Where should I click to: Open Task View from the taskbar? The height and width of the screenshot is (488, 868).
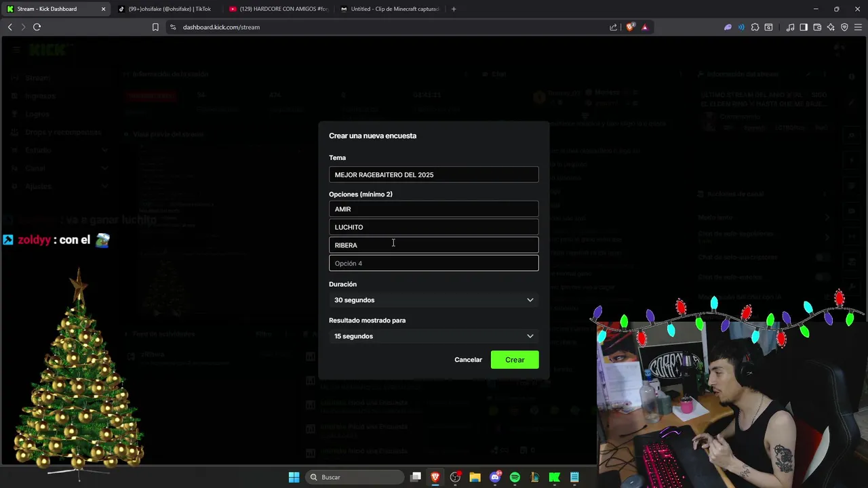[416, 477]
